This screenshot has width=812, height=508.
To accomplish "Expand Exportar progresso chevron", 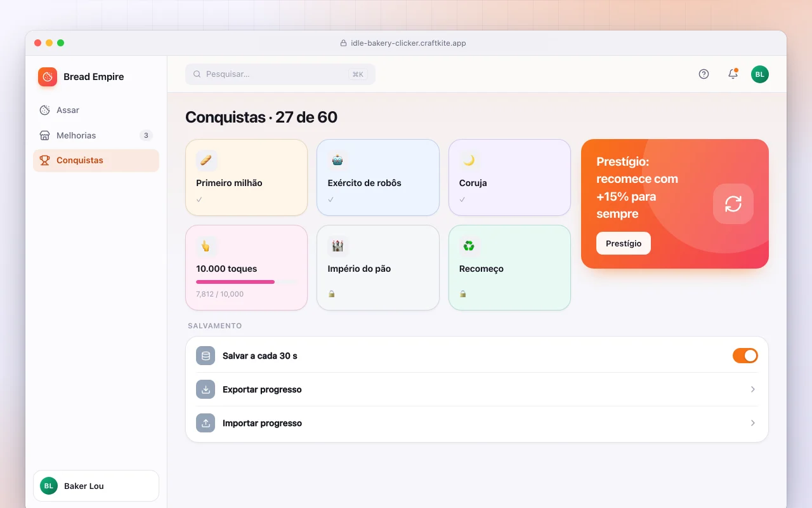I will coord(753,389).
